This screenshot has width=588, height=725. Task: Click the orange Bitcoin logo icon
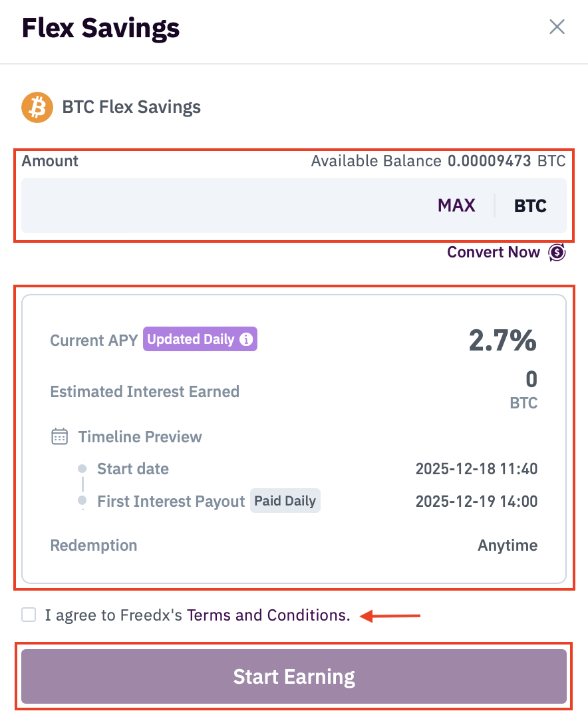click(x=37, y=107)
